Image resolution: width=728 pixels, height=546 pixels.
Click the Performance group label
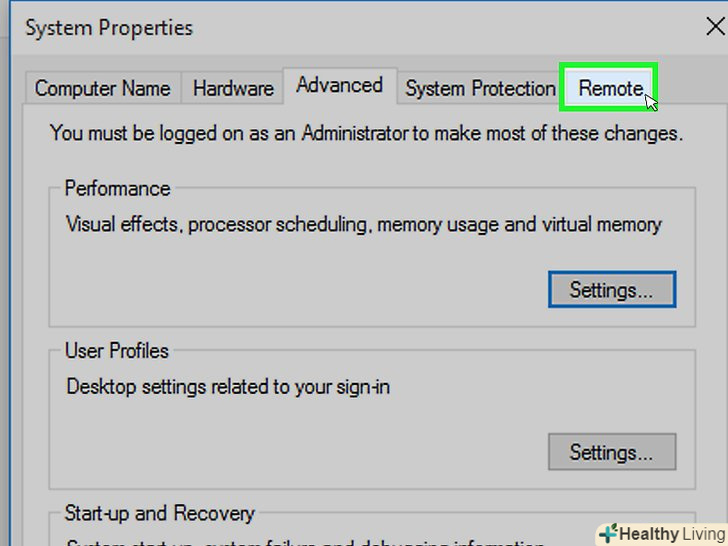click(117, 188)
